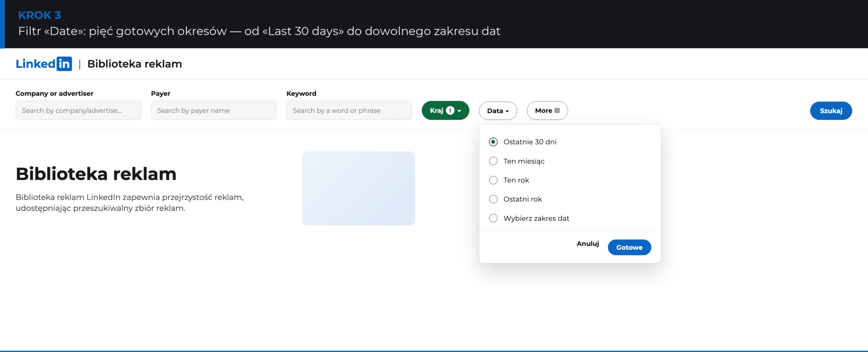Screen dimensions: 868x352
Task: Collapse the Data date filter dropdown
Action: tap(498, 111)
